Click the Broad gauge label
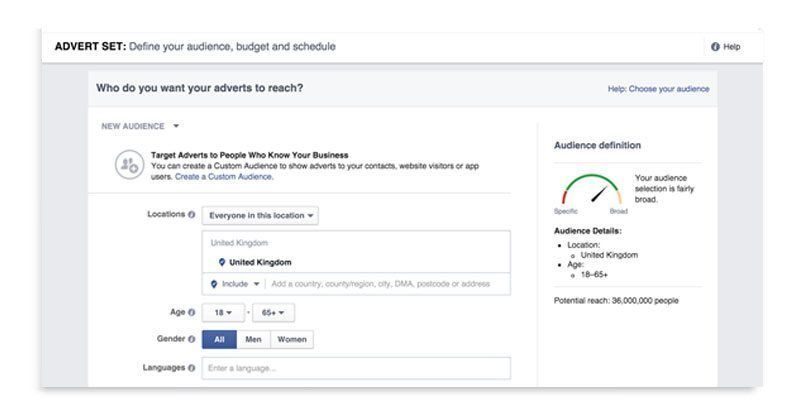Viewport: 800px width, 405px height. click(618, 211)
